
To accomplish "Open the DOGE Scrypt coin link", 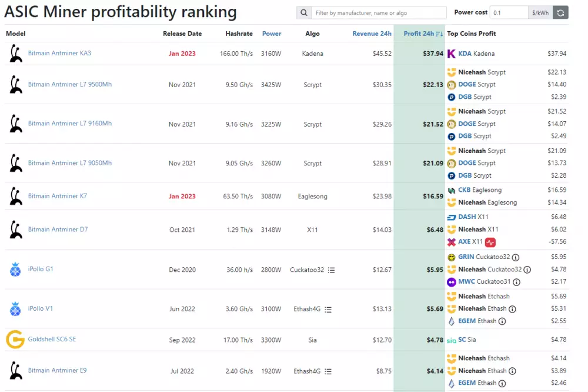I will 467,85.
